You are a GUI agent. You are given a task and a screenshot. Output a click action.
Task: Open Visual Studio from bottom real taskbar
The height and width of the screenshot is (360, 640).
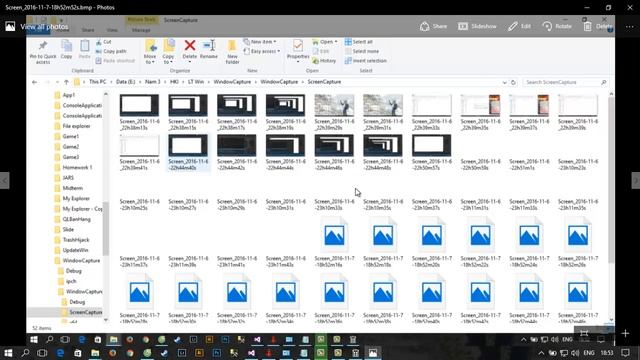point(251,353)
